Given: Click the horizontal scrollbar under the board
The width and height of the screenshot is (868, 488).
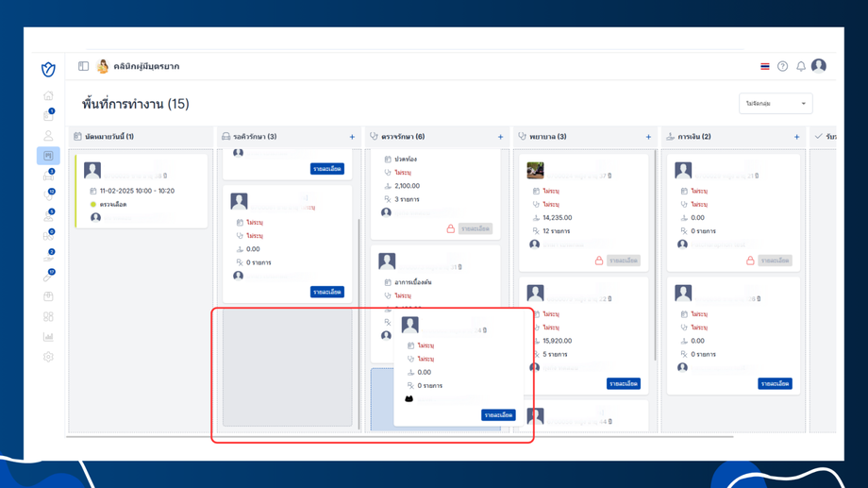Looking at the screenshot, I should click(400, 436).
